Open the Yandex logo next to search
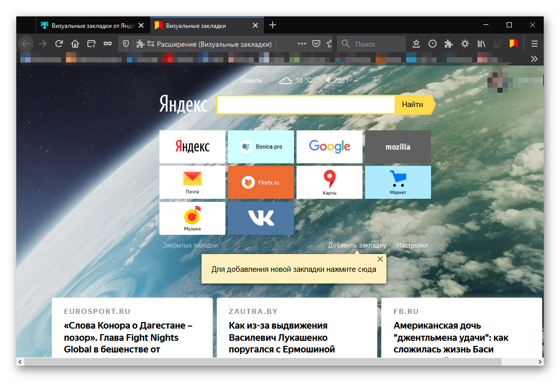 tap(183, 104)
